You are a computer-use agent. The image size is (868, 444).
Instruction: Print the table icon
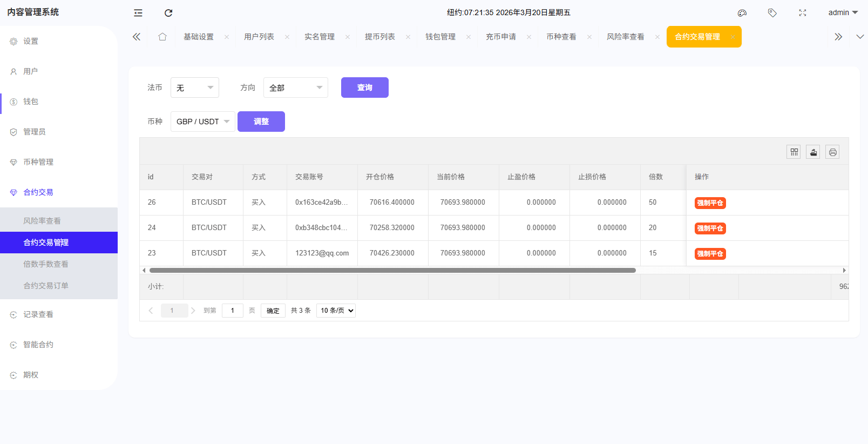click(x=832, y=152)
